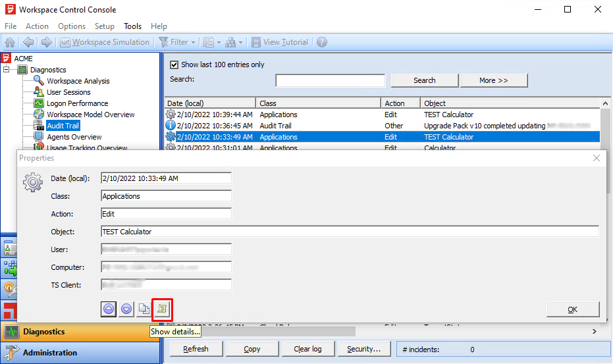Screen dimensions: 613x364
Task: Switch to the Administration section
Action: coord(50,353)
